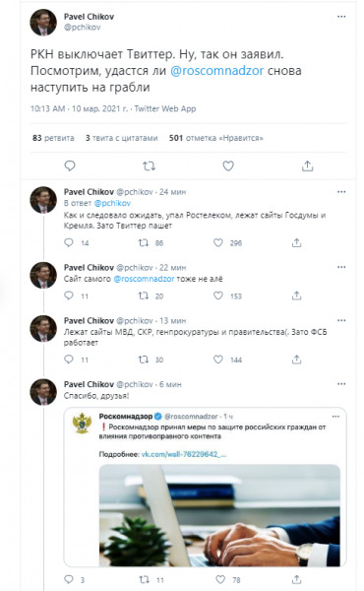This screenshot has height=591, width=364.
Task: Retweet the main tweet by Pavel Chikov
Action: [x=150, y=165]
